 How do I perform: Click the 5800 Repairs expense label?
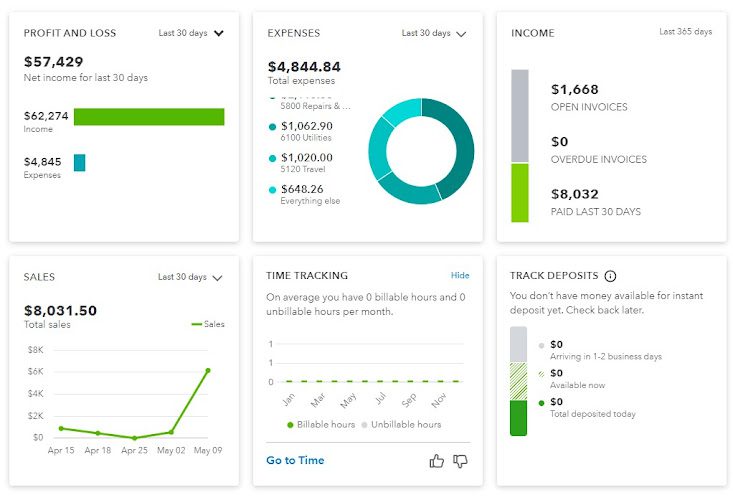tap(315, 106)
